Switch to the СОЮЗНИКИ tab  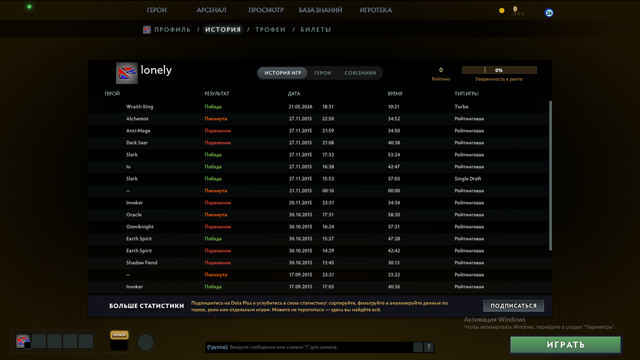coord(360,73)
